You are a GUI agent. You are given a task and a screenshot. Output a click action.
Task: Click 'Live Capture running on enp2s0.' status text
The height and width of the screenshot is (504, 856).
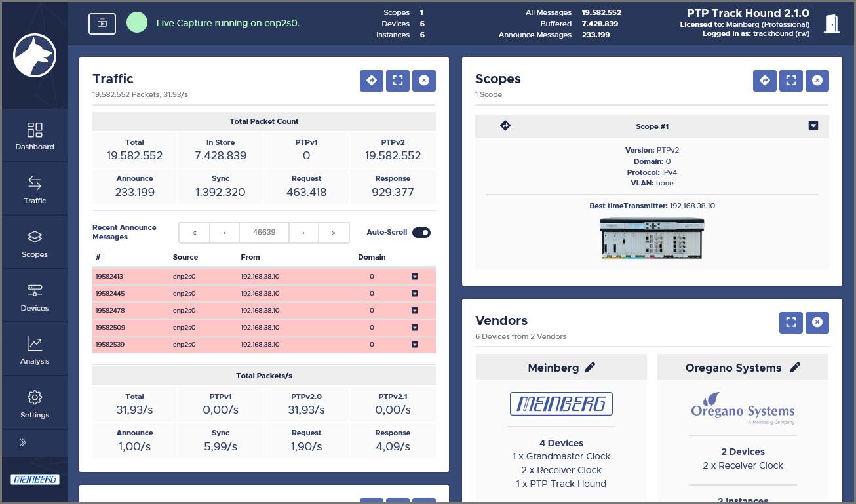point(228,23)
